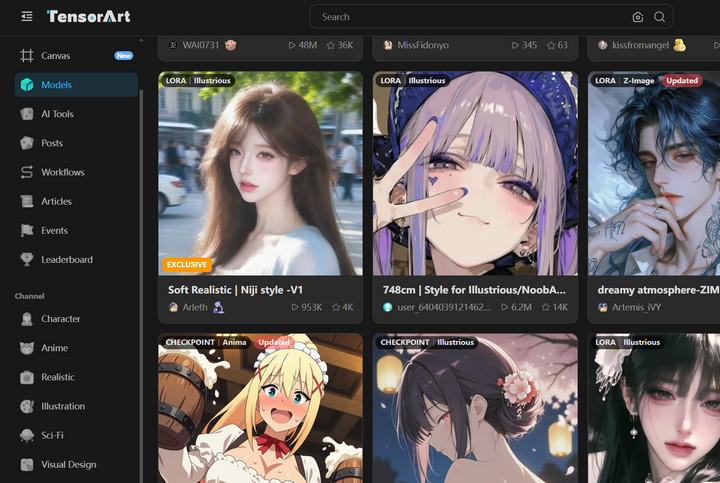This screenshot has width=720, height=483.
Task: Click into the Search field
Action: pos(491,17)
